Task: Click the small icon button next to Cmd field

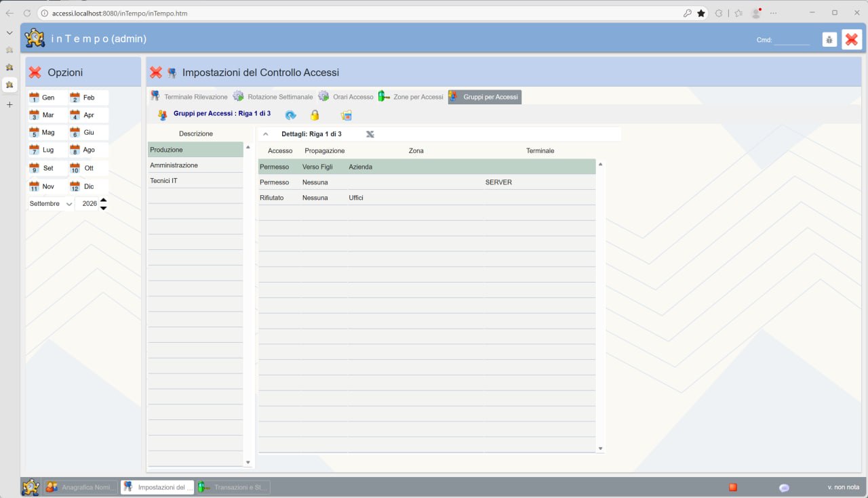Action: click(829, 39)
